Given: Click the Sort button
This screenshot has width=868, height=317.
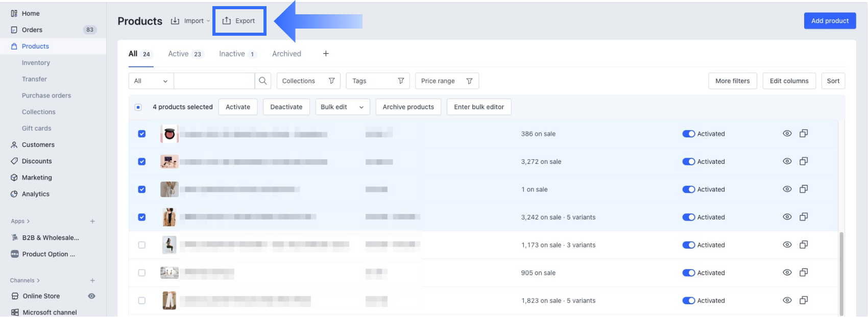Looking at the screenshot, I should [x=833, y=81].
